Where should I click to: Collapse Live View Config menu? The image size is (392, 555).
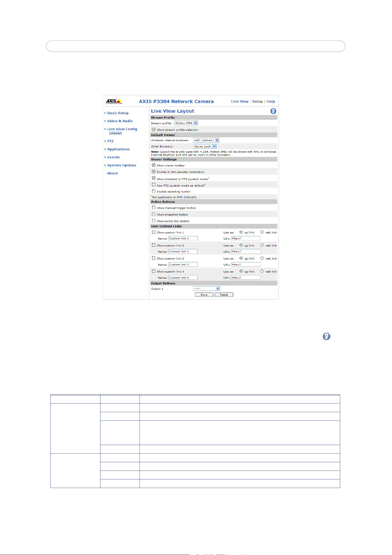pos(122,129)
